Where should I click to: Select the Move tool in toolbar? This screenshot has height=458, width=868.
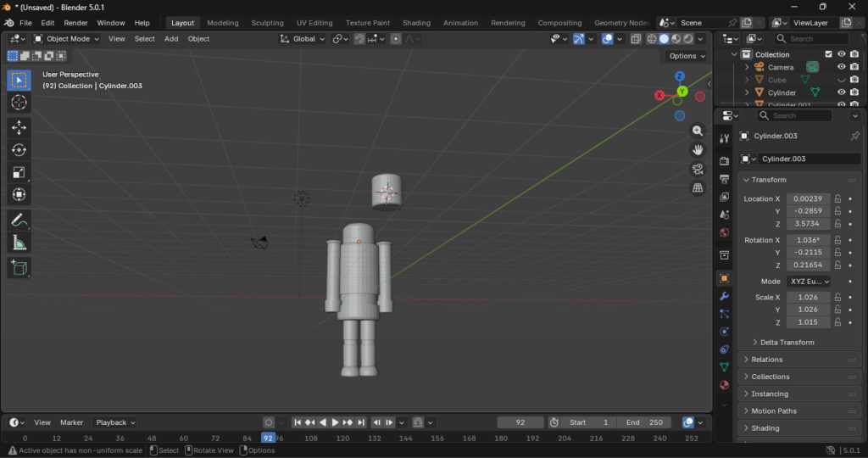tap(19, 127)
